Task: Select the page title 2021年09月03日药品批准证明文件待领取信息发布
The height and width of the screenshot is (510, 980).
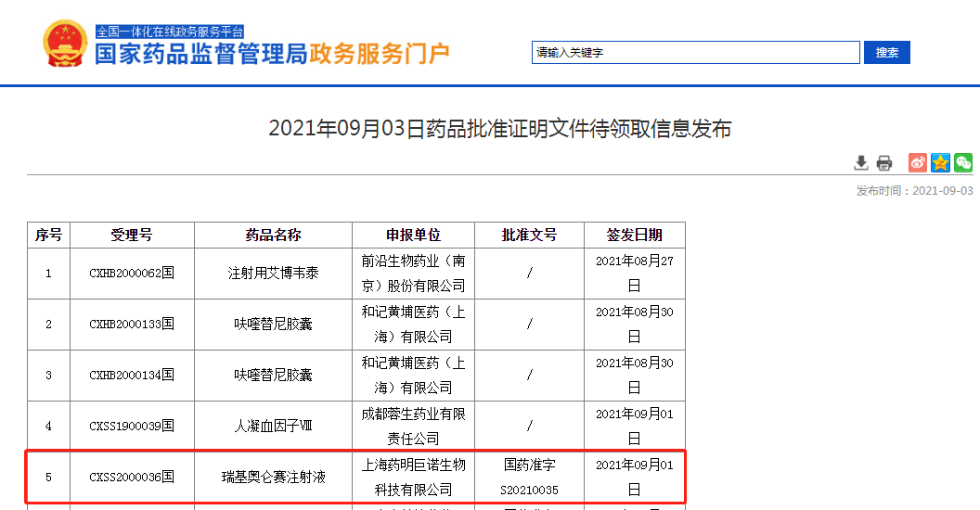Action: (x=499, y=129)
